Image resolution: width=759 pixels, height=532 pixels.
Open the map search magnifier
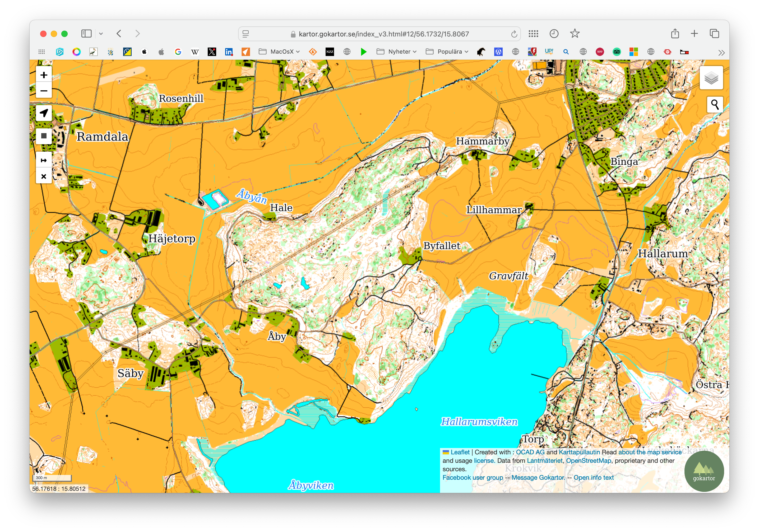[715, 105]
